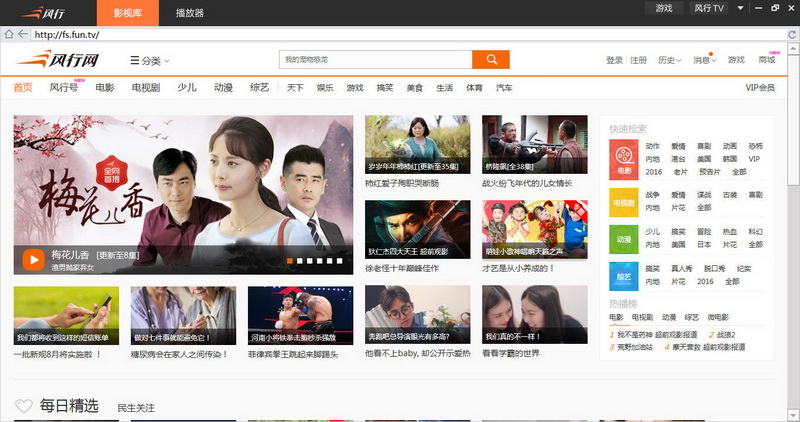
Task: Open the 历史 history dropdown
Action: 669,61
